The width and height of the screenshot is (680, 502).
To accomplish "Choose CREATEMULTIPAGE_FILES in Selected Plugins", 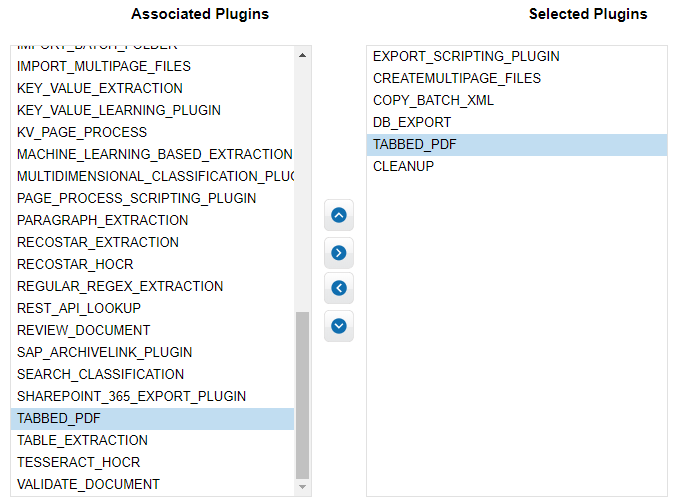I will [x=517, y=78].
